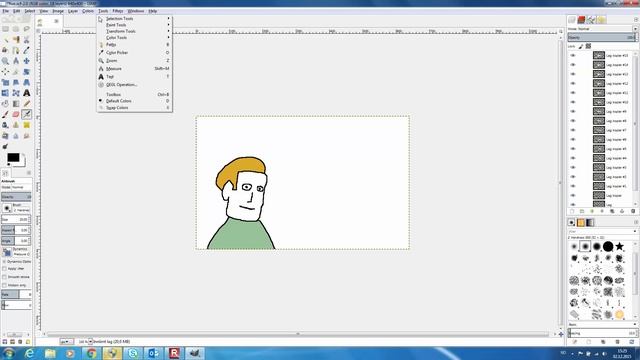The width and height of the screenshot is (640, 360).
Task: Select the Free Select lasso tool
Action: pos(27,29)
